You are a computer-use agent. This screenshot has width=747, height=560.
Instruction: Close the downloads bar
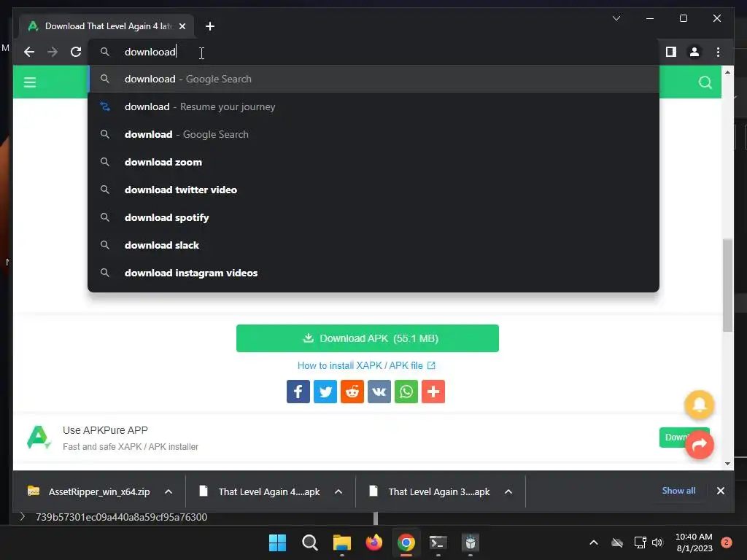720,491
